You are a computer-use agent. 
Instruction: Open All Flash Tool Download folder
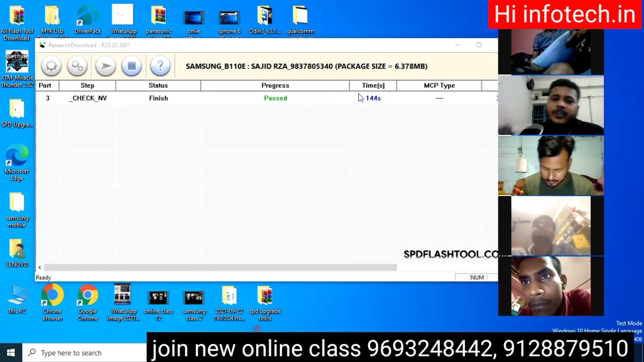(x=17, y=23)
